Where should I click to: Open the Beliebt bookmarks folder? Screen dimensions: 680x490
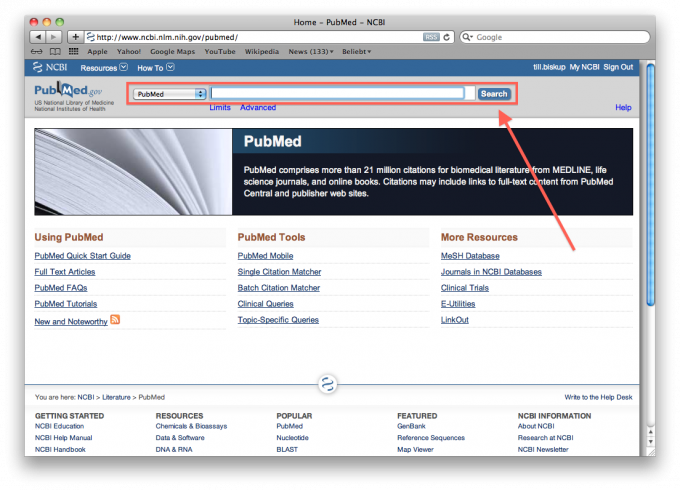click(x=356, y=52)
